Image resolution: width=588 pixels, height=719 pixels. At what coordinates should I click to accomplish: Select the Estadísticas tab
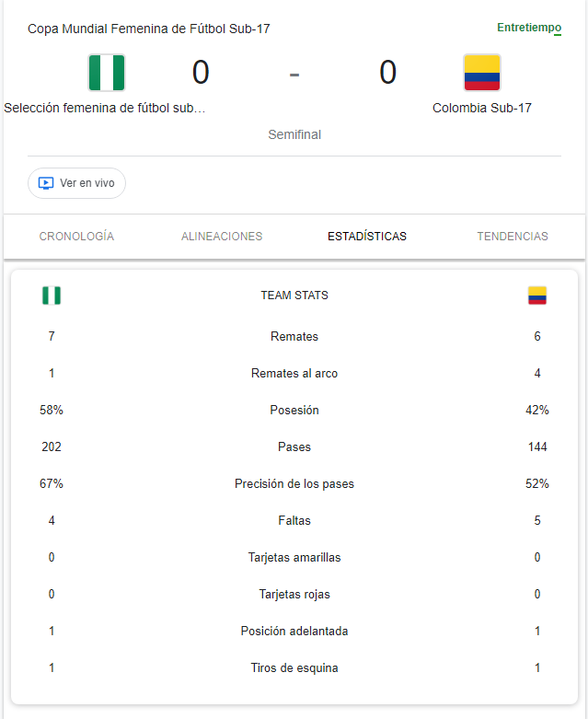367,237
